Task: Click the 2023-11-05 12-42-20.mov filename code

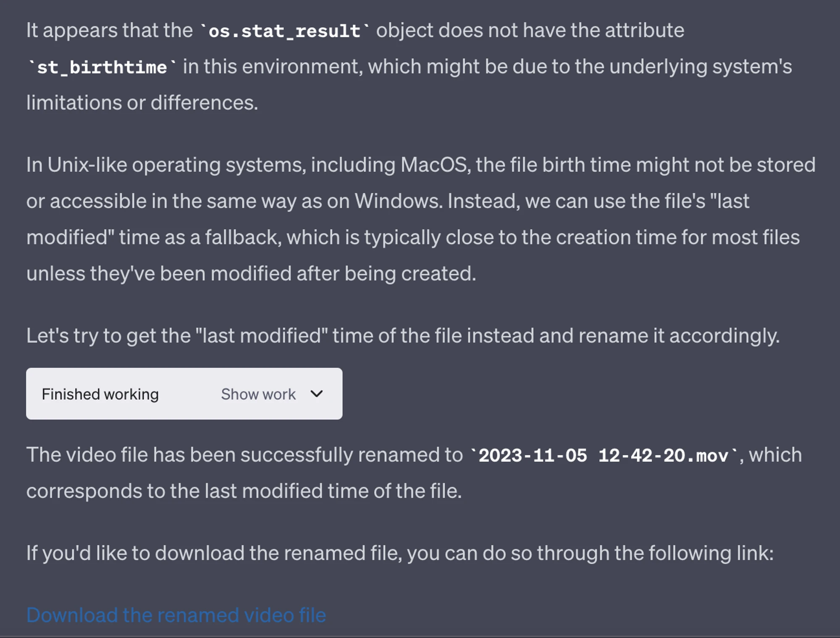Action: coord(604,455)
